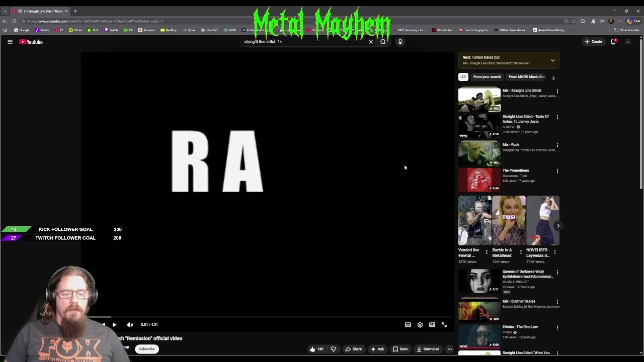Screen dimensions: 644x362
Task: Open the Ask button below video
Action: click(x=377, y=349)
